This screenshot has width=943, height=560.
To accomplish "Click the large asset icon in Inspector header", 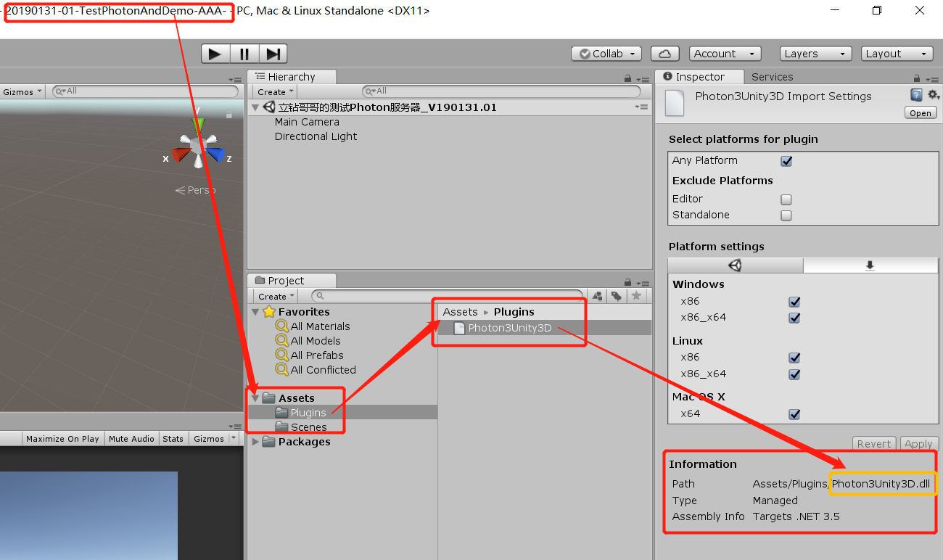I will pyautogui.click(x=675, y=102).
